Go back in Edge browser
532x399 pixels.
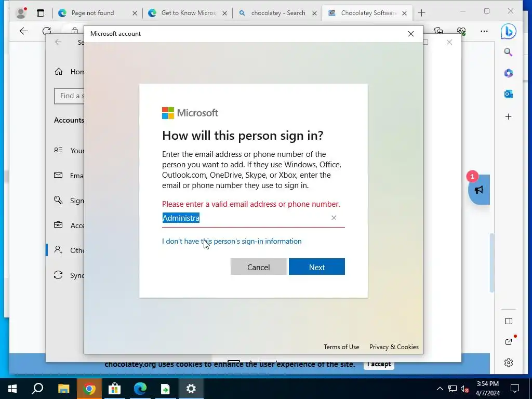[24, 31]
